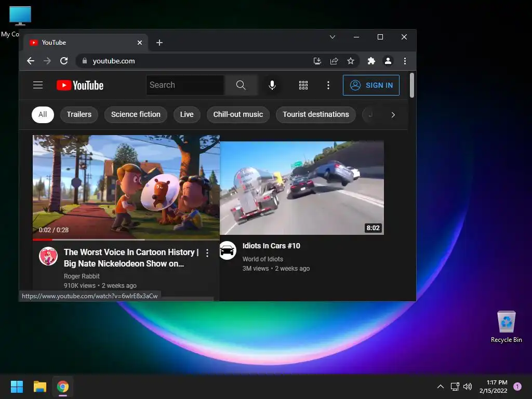Open YouTube settings three-dot menu
The height and width of the screenshot is (399, 532).
(x=328, y=85)
